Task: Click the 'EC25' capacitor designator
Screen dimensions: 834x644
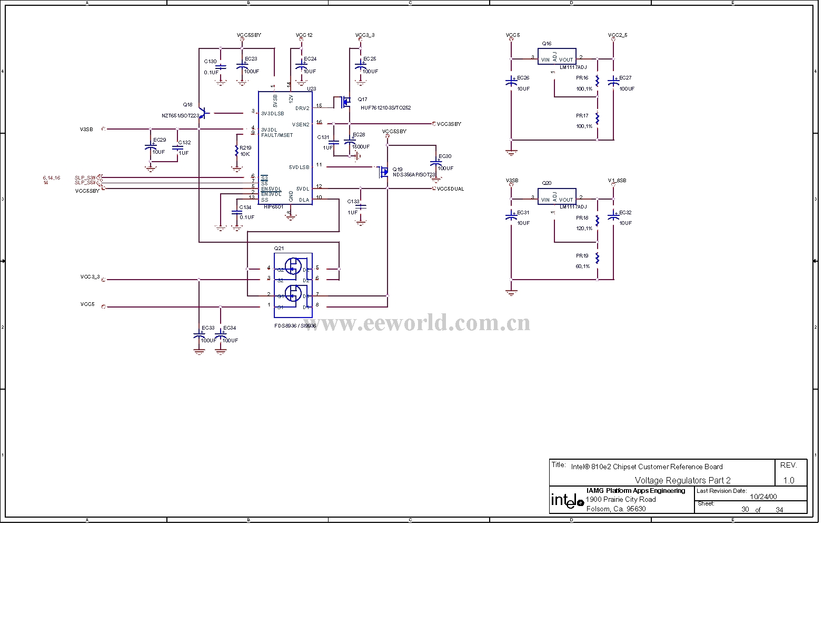Action: pyautogui.click(x=370, y=59)
